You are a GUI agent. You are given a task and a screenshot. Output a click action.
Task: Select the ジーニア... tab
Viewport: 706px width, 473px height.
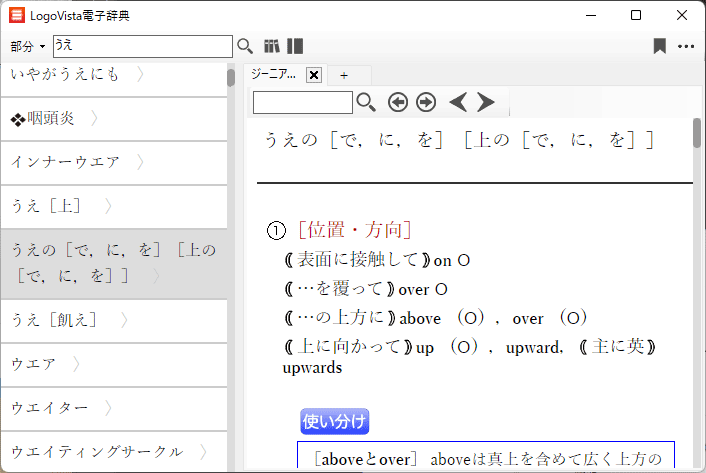[x=274, y=75]
